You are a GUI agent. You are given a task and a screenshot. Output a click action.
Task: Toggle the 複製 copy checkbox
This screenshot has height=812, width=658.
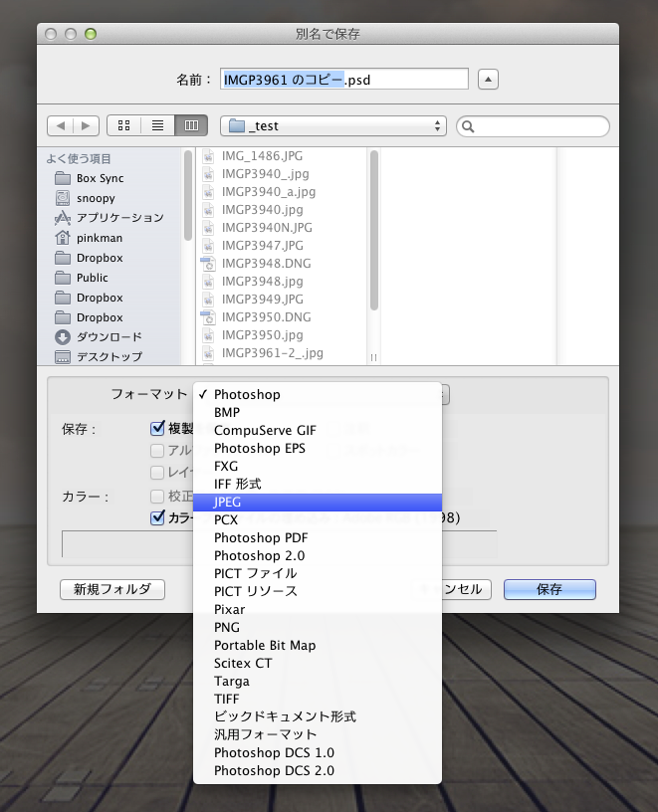click(x=157, y=428)
